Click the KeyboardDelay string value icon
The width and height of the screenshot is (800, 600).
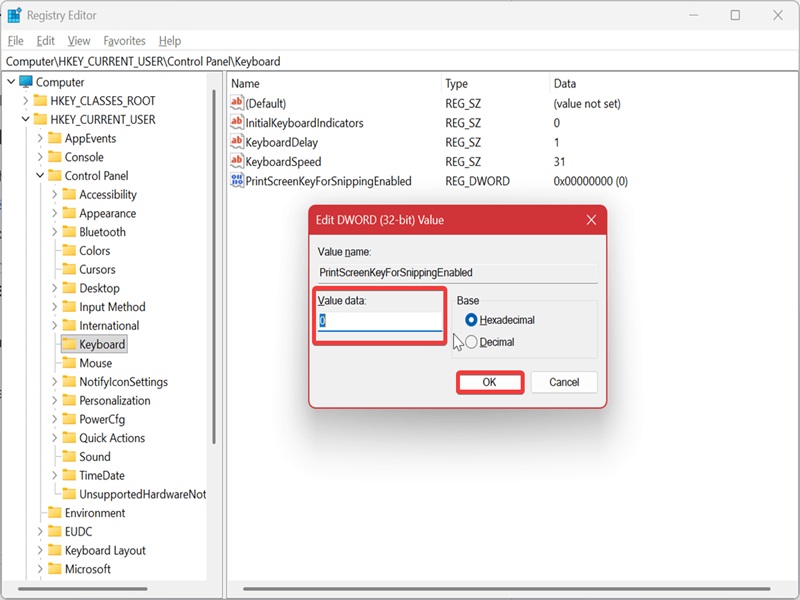237,142
